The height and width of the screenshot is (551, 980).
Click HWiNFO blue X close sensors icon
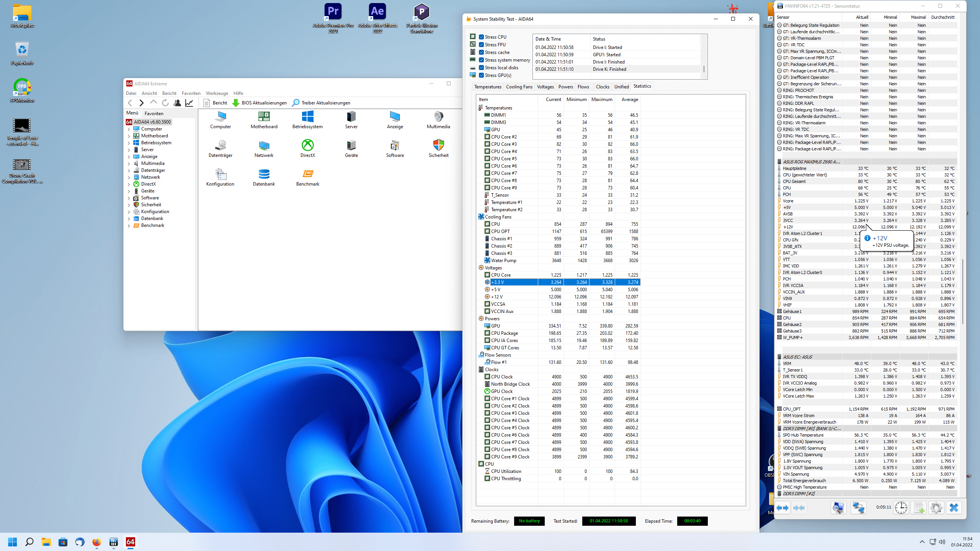point(954,508)
